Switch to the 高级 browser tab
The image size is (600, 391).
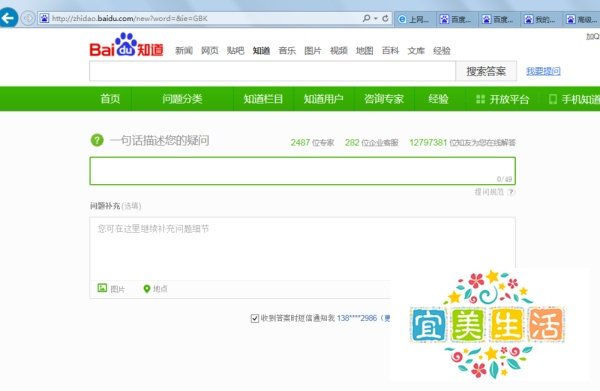point(582,19)
